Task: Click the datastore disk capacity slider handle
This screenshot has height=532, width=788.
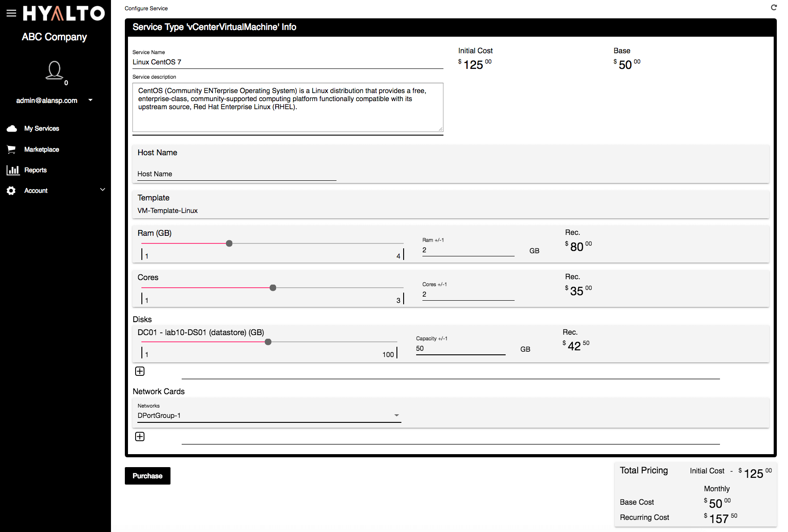Action: coord(268,342)
